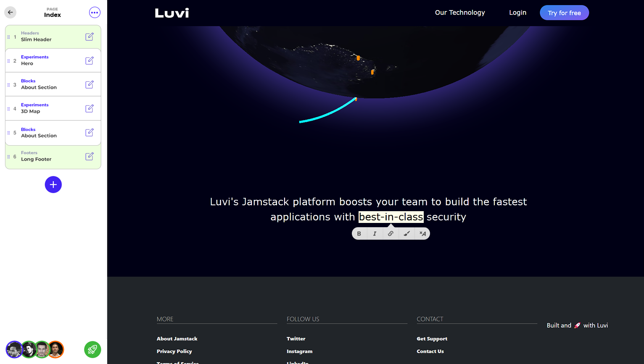
Task: Open Privacy Policy footer link
Action: (x=174, y=351)
